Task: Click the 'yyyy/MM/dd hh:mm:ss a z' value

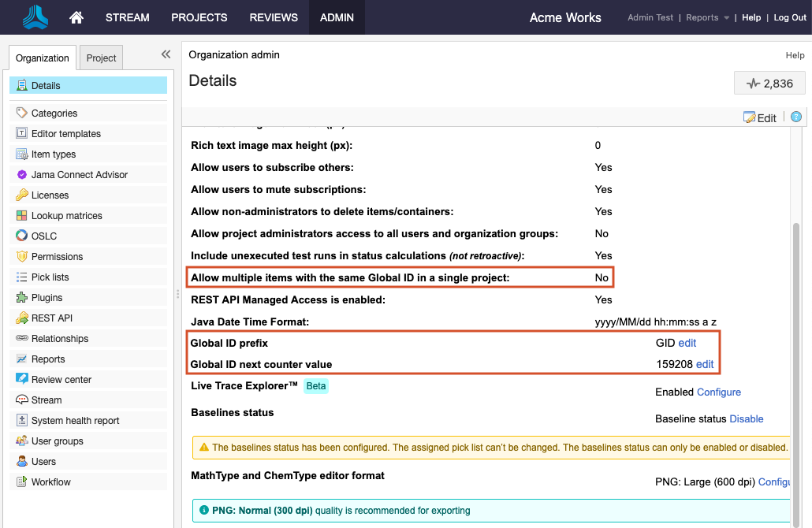Action: click(656, 322)
